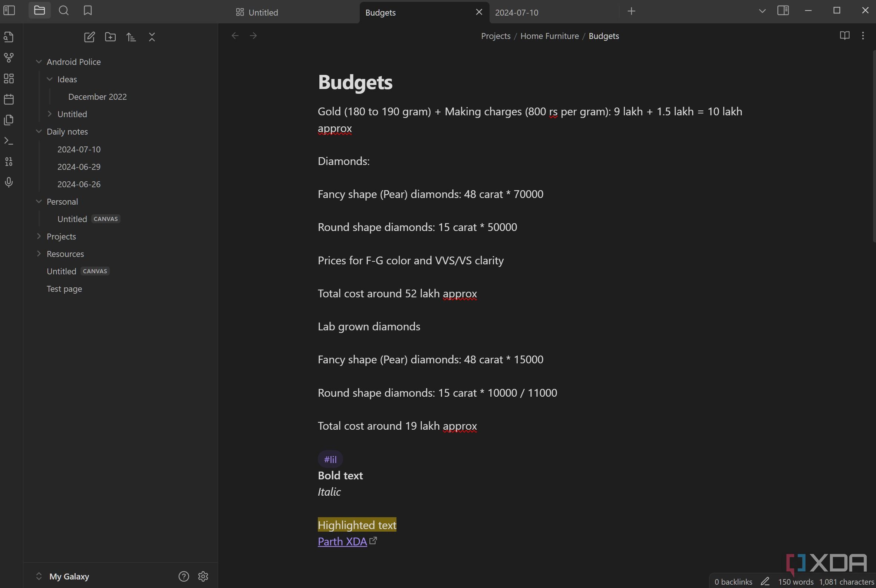876x588 pixels.
Task: Go to Home Furniture in breadcrumb
Action: (549, 36)
